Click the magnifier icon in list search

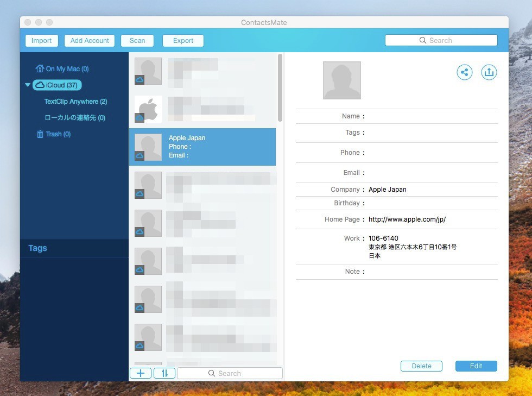pos(211,373)
